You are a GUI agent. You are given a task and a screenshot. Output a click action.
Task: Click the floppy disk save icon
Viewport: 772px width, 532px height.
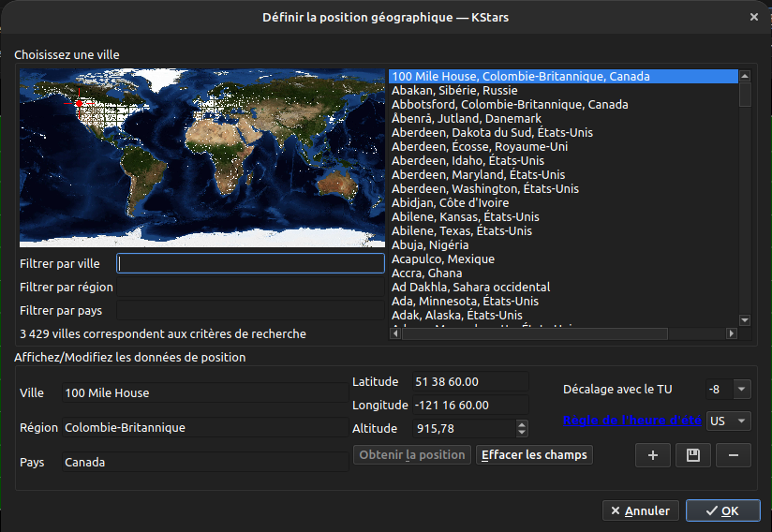pos(692,455)
